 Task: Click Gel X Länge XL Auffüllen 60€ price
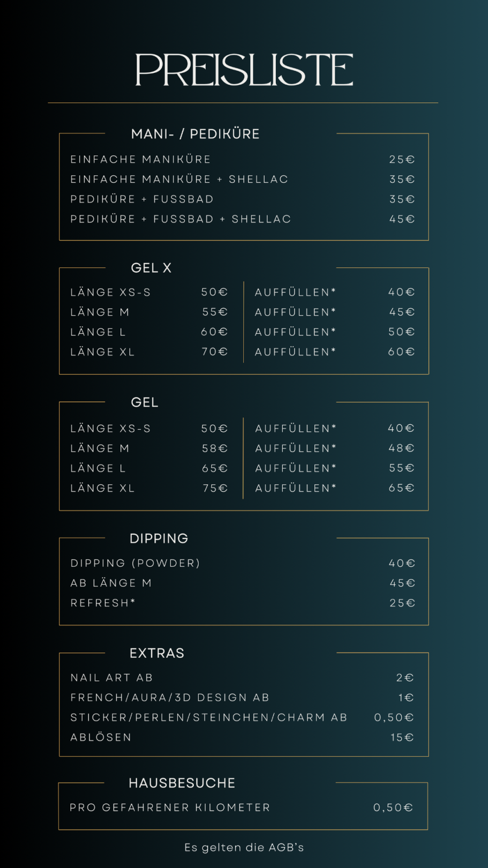click(401, 352)
